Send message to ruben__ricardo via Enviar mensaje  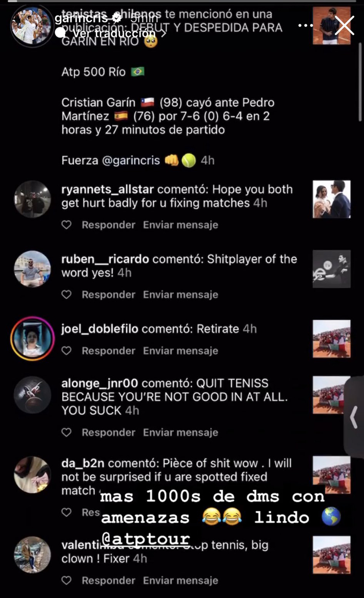(x=180, y=295)
